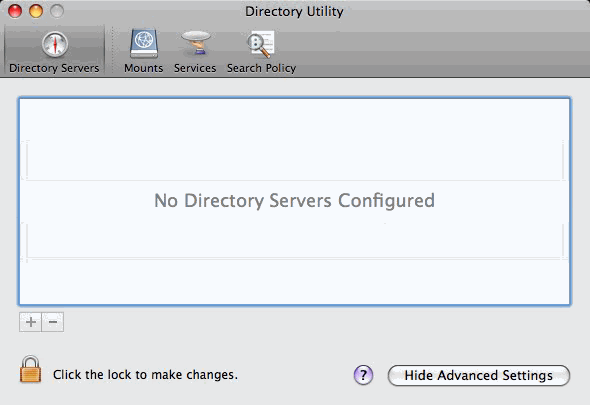
Task: Close the Directory Utility window with the red button
Action: [15, 11]
